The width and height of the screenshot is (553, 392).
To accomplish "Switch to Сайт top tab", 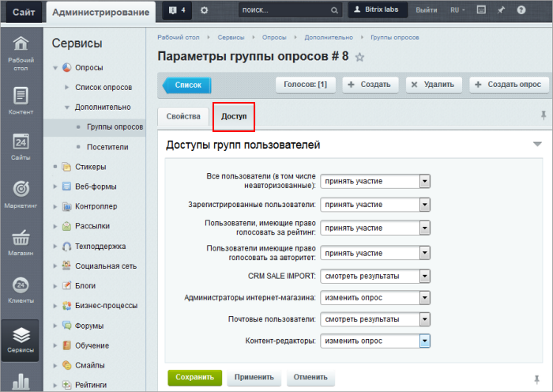I will pos(24,13).
